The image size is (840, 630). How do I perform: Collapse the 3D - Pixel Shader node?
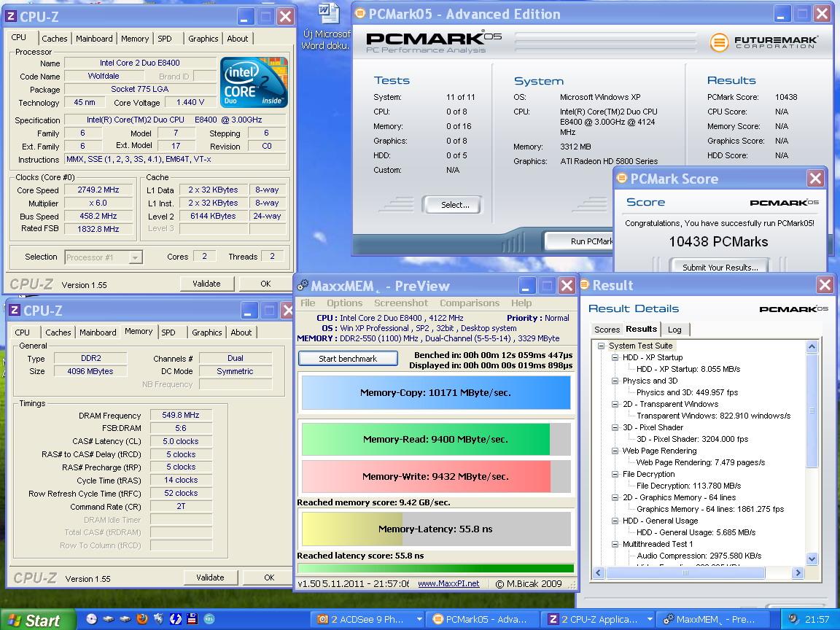615,427
